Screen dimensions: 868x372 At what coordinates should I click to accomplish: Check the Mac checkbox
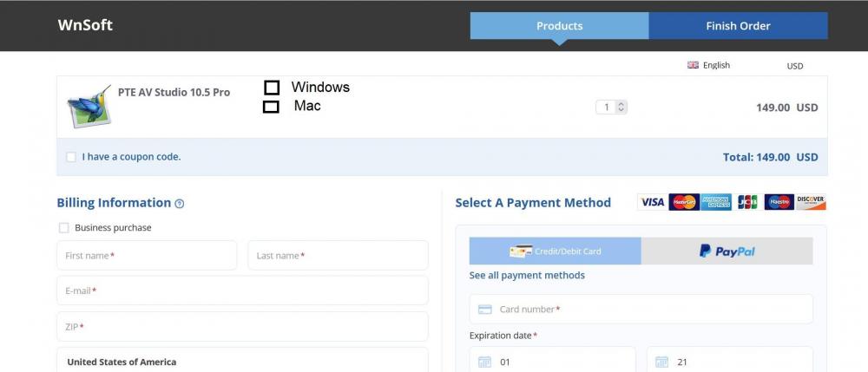coord(271,107)
